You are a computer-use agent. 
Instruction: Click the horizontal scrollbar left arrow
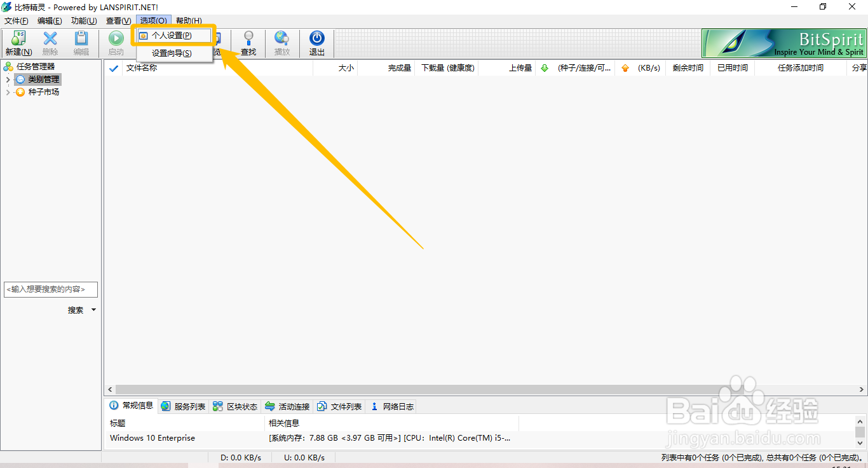(110, 389)
